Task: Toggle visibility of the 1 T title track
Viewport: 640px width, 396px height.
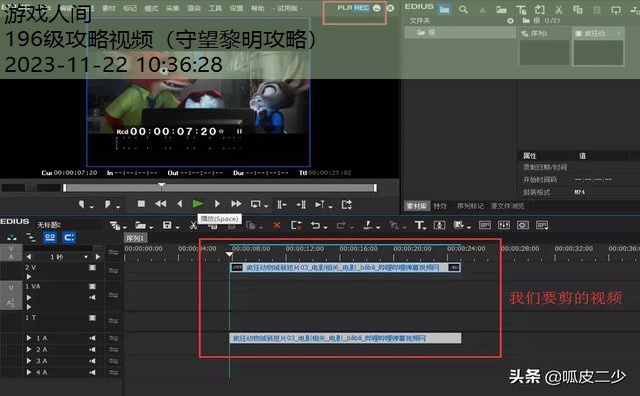Action: click(x=92, y=318)
